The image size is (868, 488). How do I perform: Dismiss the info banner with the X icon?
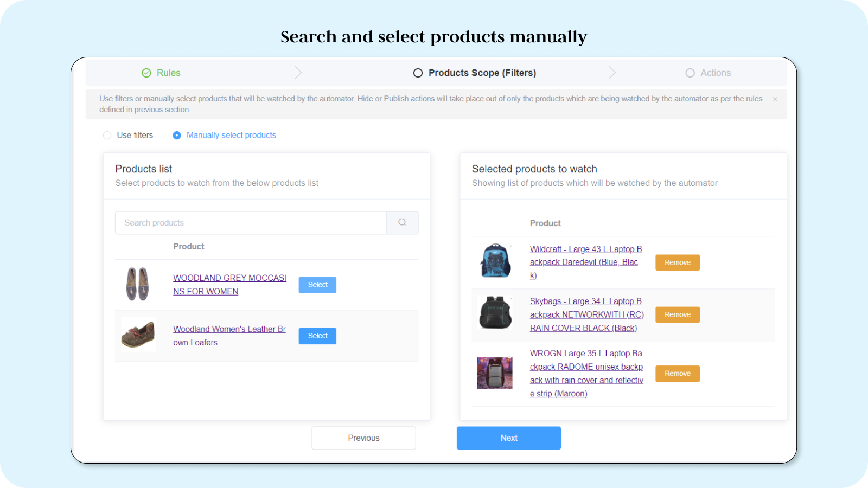click(775, 99)
